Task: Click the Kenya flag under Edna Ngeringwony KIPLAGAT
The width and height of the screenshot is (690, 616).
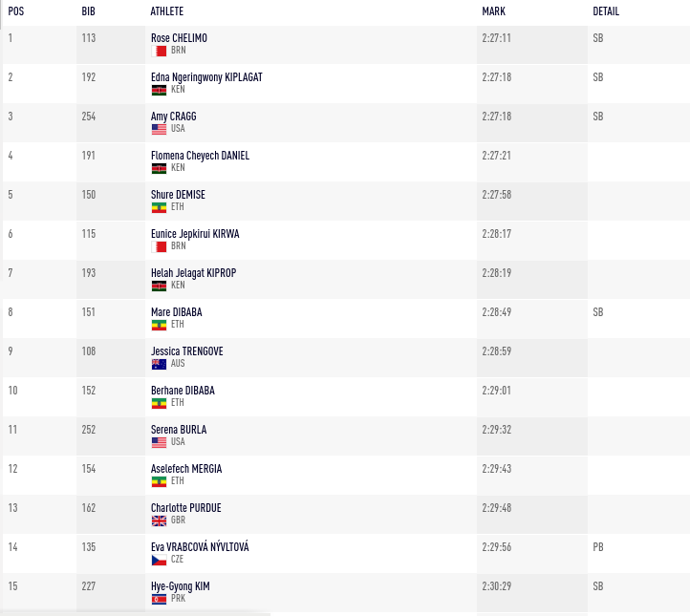Action: click(x=159, y=90)
